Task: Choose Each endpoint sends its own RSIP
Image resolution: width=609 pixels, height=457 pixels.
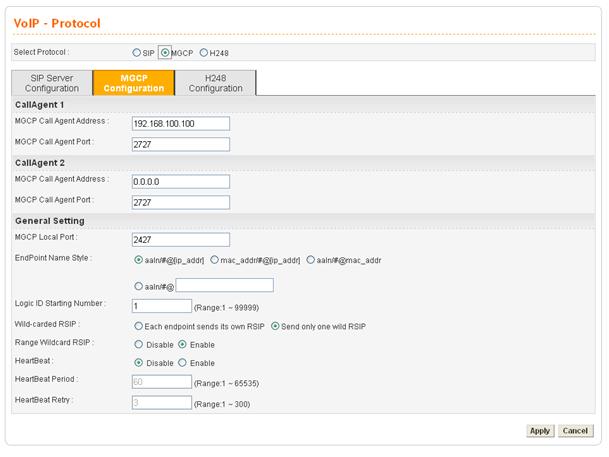Action: pos(138,326)
